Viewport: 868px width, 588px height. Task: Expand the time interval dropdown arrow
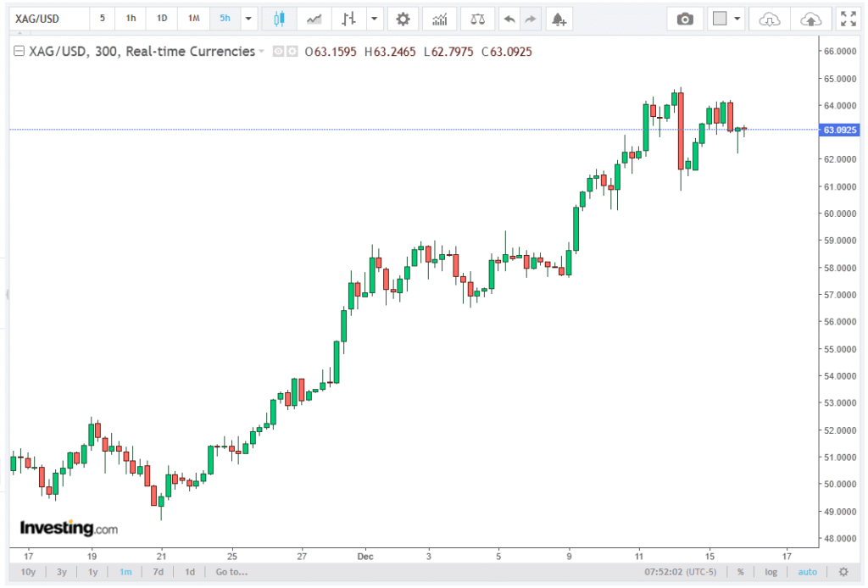point(248,19)
